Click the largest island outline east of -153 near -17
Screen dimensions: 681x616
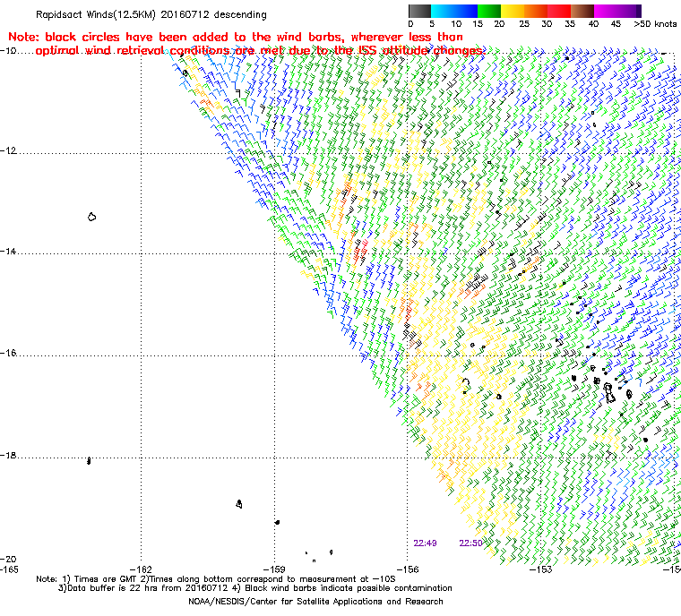609,393
